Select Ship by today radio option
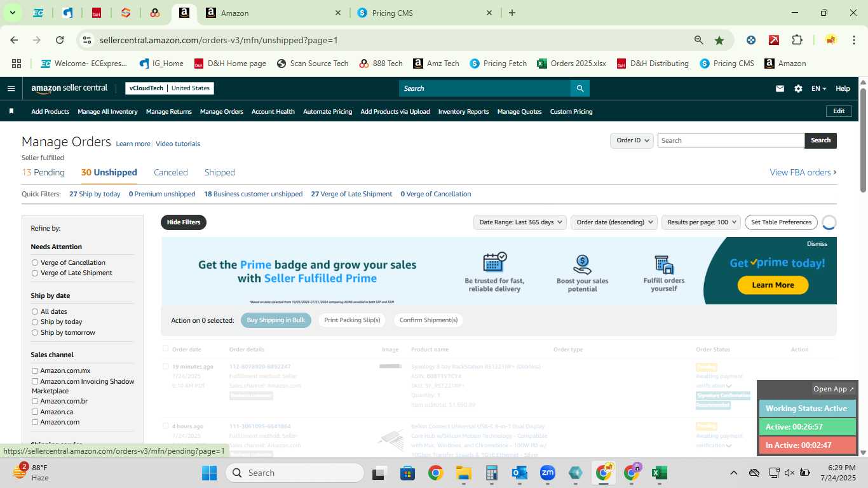Image resolution: width=868 pixels, height=488 pixels. [35, 322]
